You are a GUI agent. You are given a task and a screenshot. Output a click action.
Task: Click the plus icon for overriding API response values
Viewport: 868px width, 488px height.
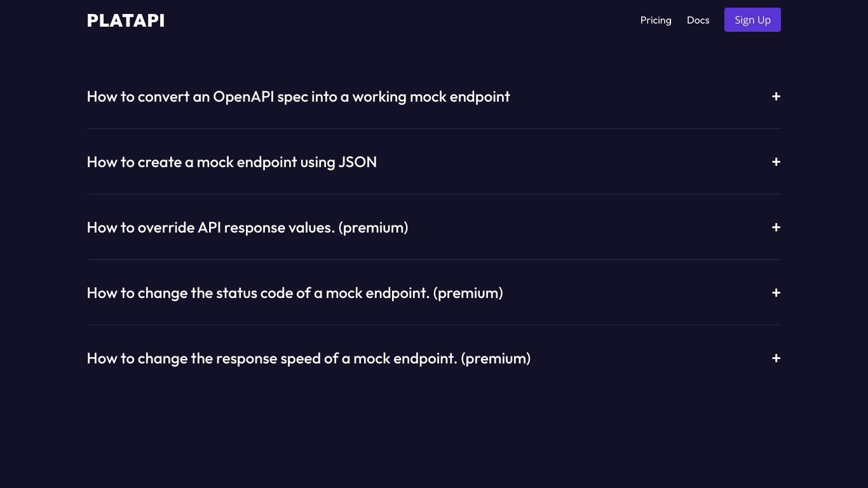click(776, 227)
